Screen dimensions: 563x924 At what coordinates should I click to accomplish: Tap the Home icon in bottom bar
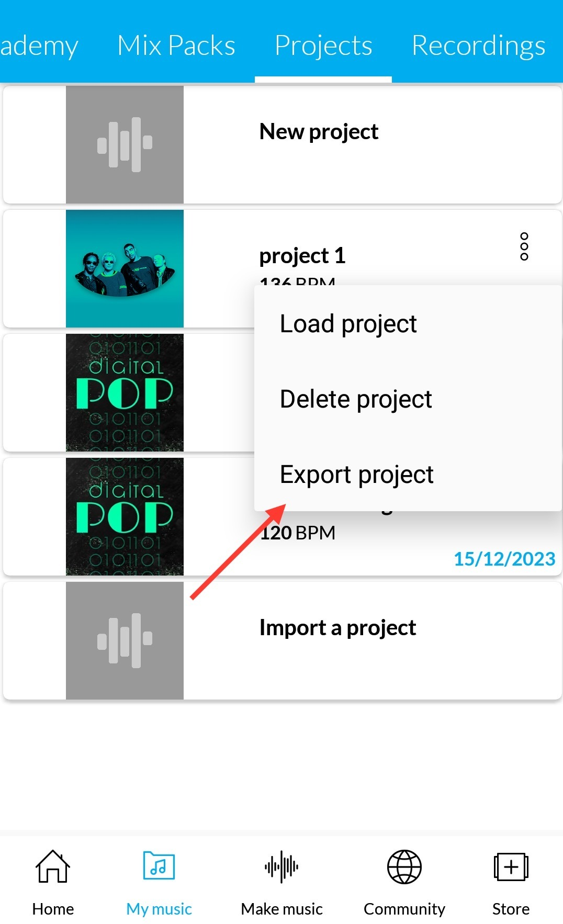(x=53, y=866)
